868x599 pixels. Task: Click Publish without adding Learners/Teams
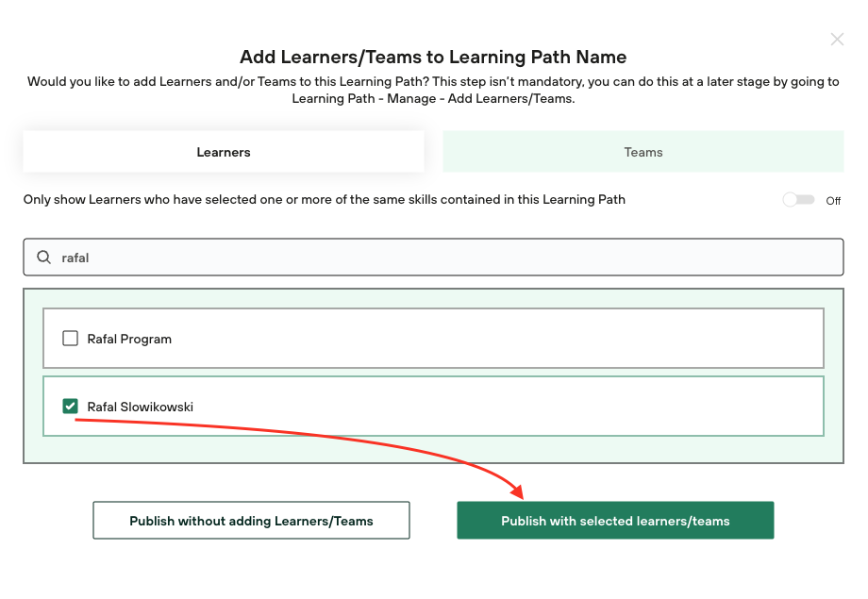[251, 521]
